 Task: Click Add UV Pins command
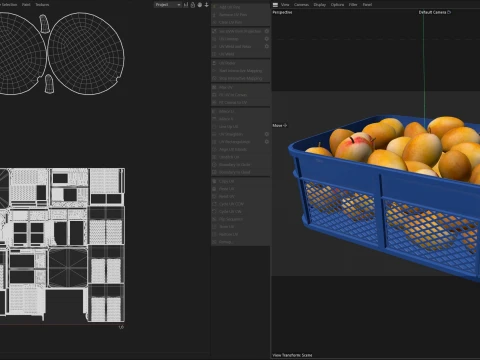[x=241, y=7]
